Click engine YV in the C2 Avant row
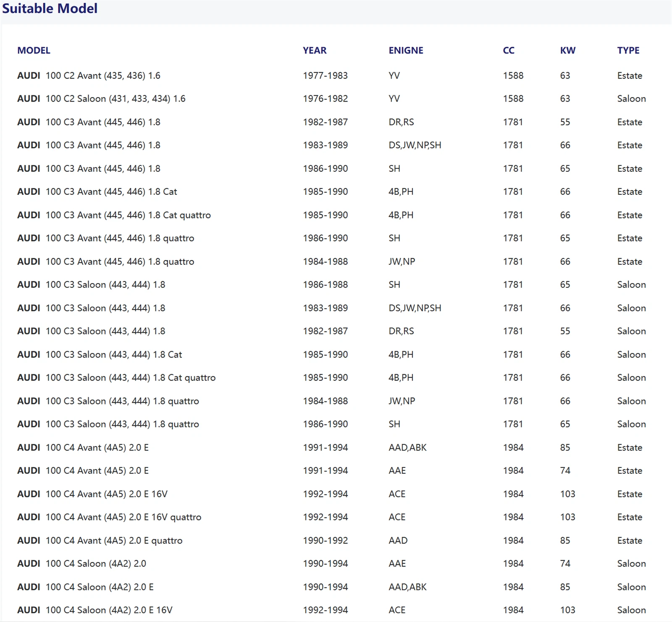672x622 pixels. pos(394,76)
